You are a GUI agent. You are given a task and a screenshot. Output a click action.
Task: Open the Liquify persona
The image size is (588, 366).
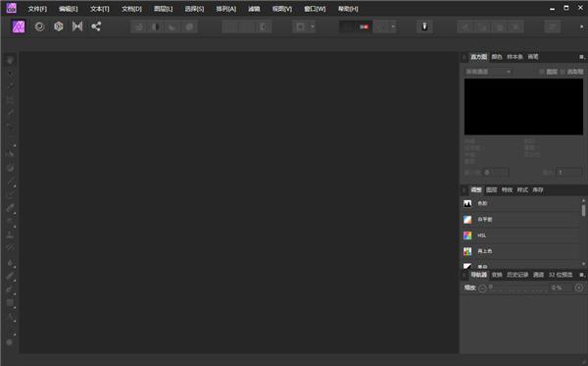point(40,26)
